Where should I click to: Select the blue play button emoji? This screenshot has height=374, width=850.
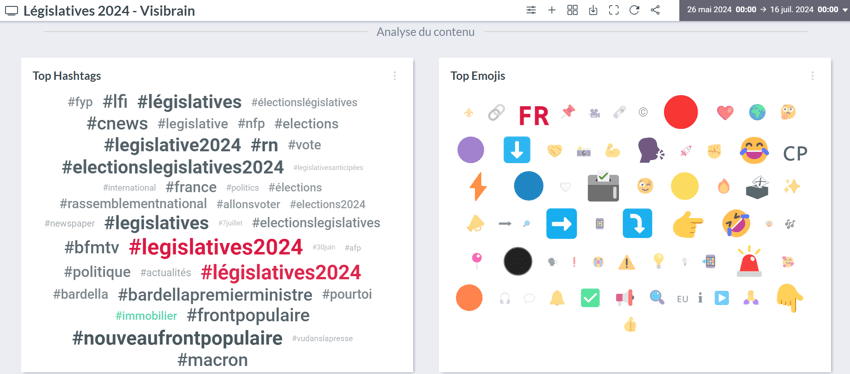point(722,298)
